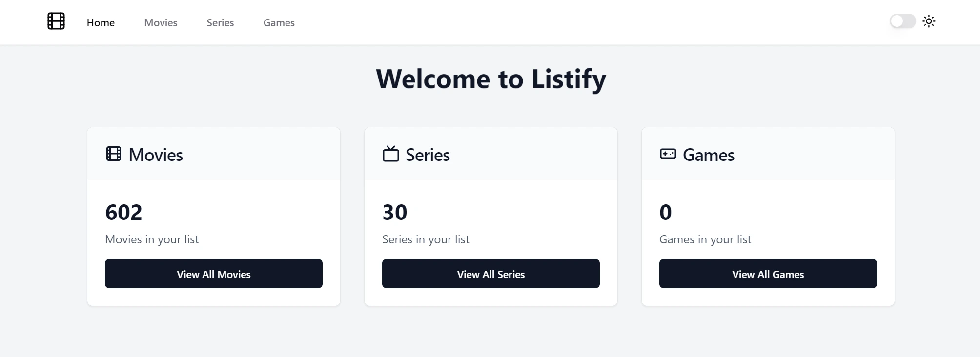Click the 30 series count number
Screen dimensions: 980x357
pyautogui.click(x=395, y=212)
